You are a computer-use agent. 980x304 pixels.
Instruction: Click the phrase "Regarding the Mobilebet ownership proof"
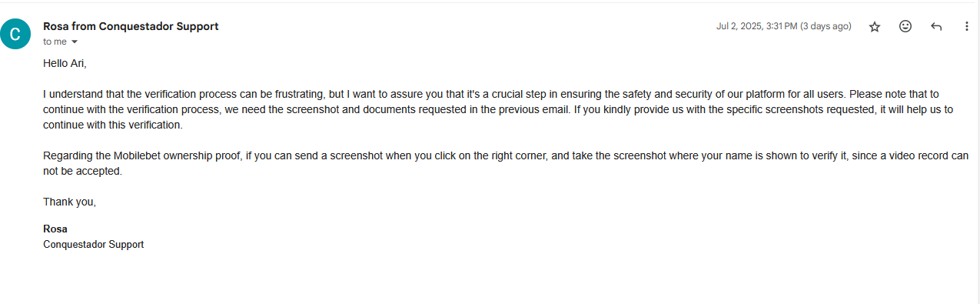[142, 155]
